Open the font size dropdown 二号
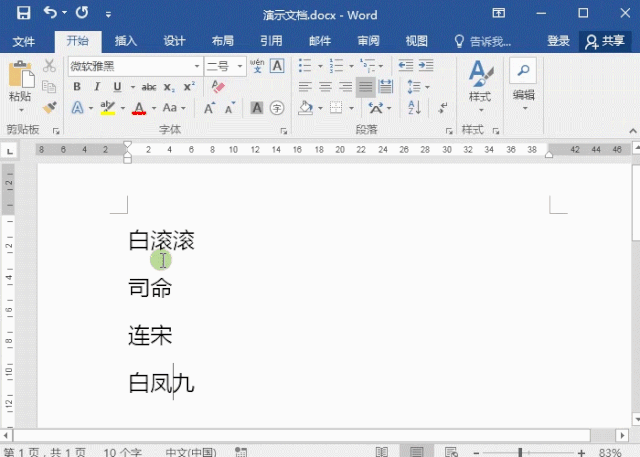Image resolution: width=640 pixels, height=457 pixels. click(x=240, y=66)
